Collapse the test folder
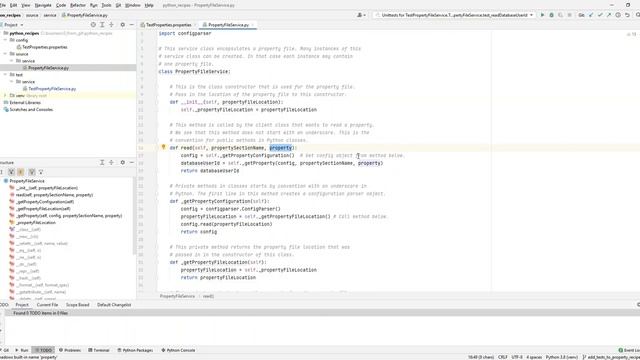The width and height of the screenshot is (640, 360). [5, 75]
